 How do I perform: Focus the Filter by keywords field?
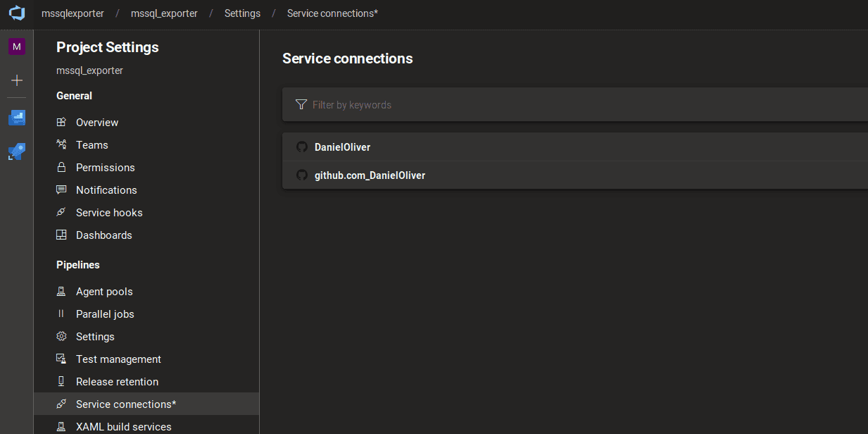[575, 104]
